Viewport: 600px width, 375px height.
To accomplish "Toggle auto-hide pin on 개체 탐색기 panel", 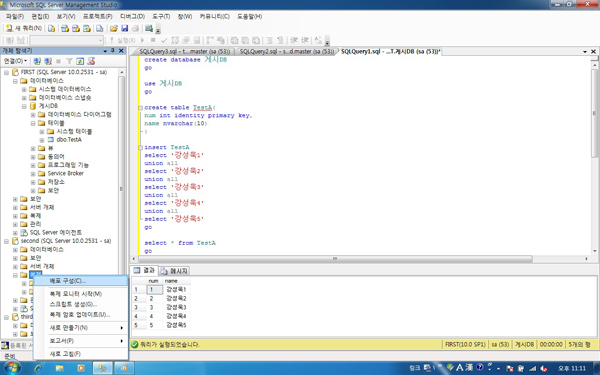I will click(x=113, y=51).
